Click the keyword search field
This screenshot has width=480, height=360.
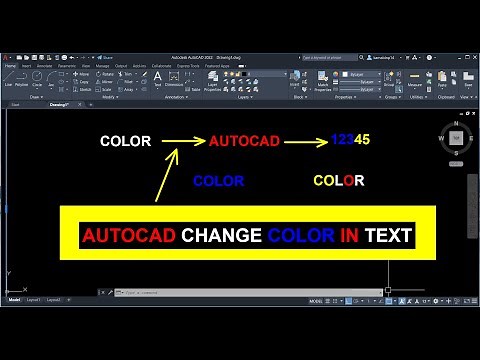pyautogui.click(x=329, y=58)
